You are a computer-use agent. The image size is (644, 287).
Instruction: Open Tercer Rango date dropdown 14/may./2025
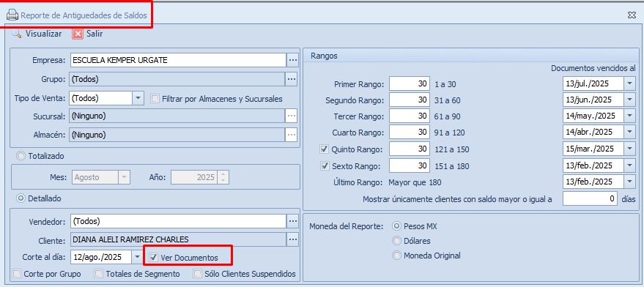pyautogui.click(x=629, y=116)
